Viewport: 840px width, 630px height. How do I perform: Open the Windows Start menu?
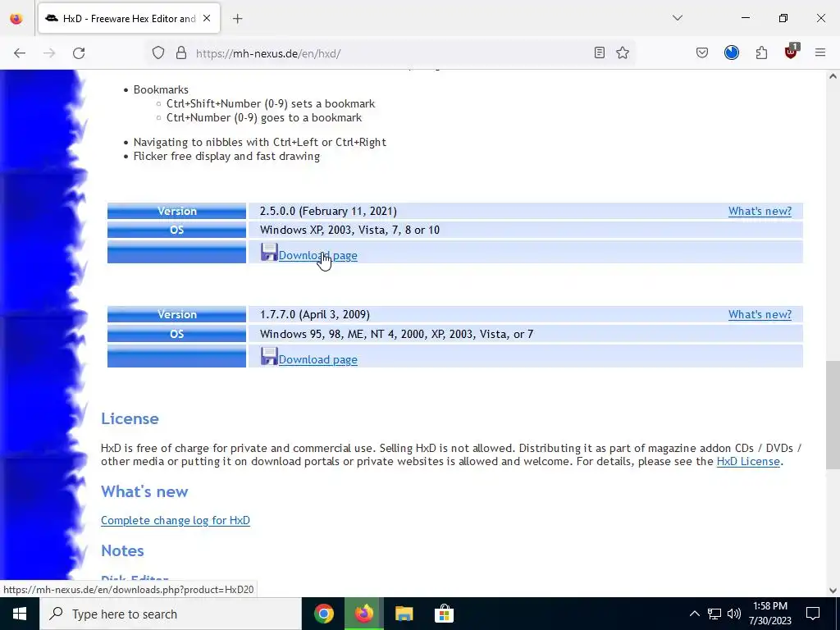(x=20, y=614)
